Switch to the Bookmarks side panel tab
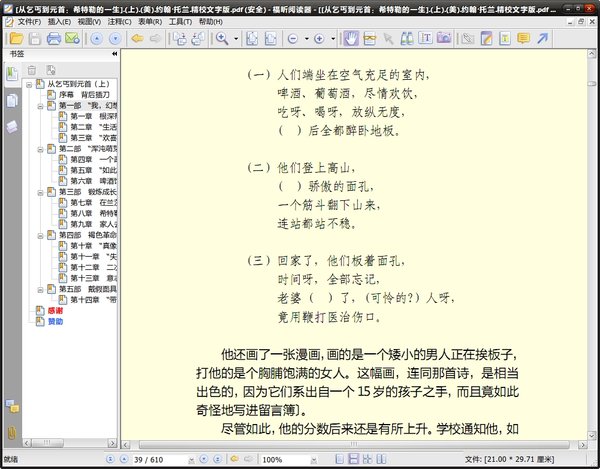Screen dimensions: 600x469 (x=12, y=73)
